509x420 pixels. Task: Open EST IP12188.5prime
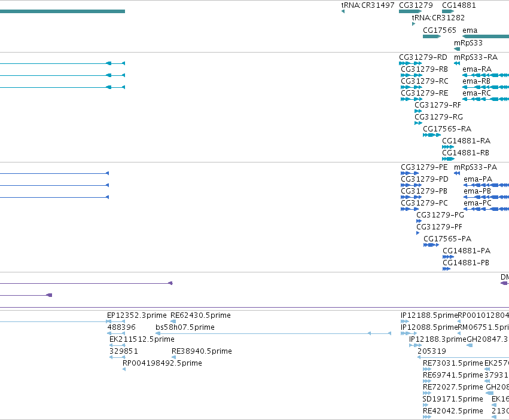429,315
